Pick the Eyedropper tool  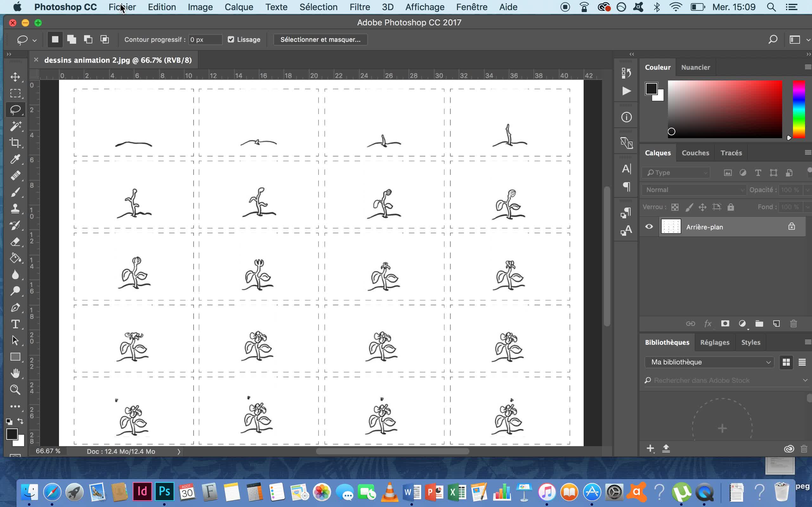15,159
